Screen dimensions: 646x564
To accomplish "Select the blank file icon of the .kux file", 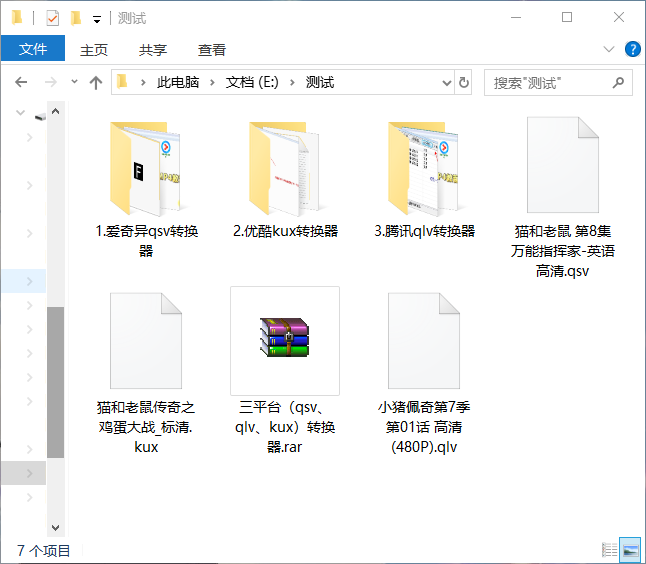I will tap(146, 341).
